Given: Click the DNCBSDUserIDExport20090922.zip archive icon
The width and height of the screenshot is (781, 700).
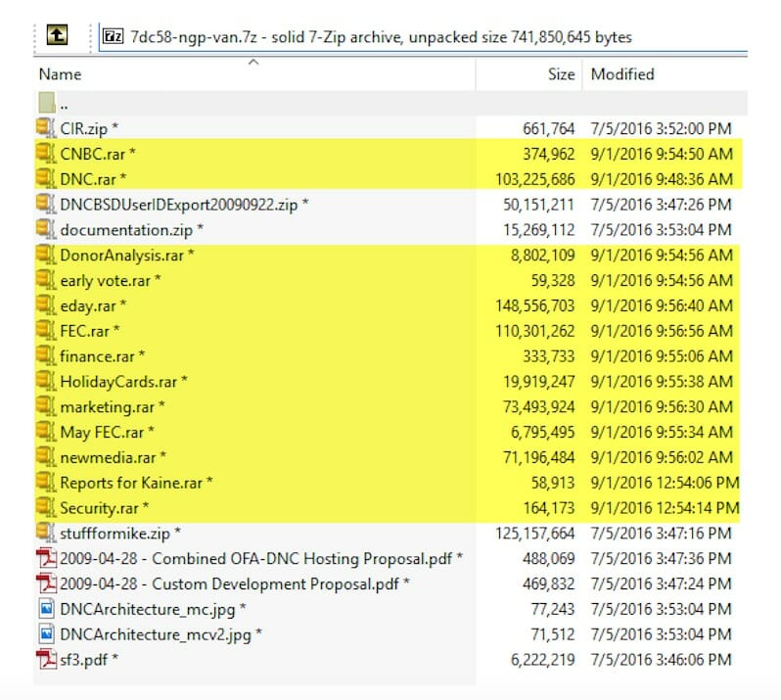Looking at the screenshot, I should click(46, 205).
